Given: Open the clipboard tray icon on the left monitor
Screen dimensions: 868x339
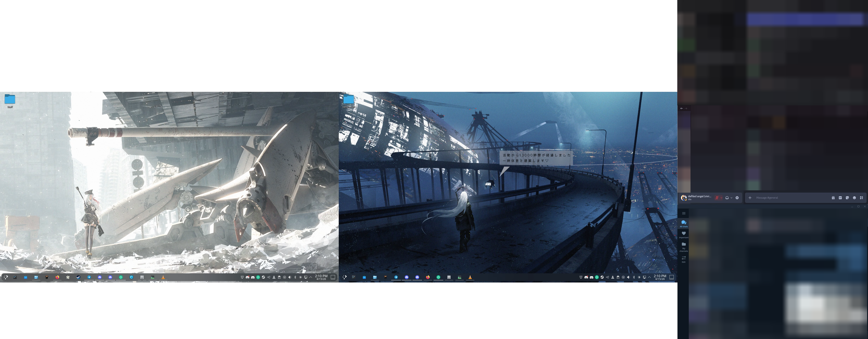Looking at the screenshot, I should [x=279, y=277].
